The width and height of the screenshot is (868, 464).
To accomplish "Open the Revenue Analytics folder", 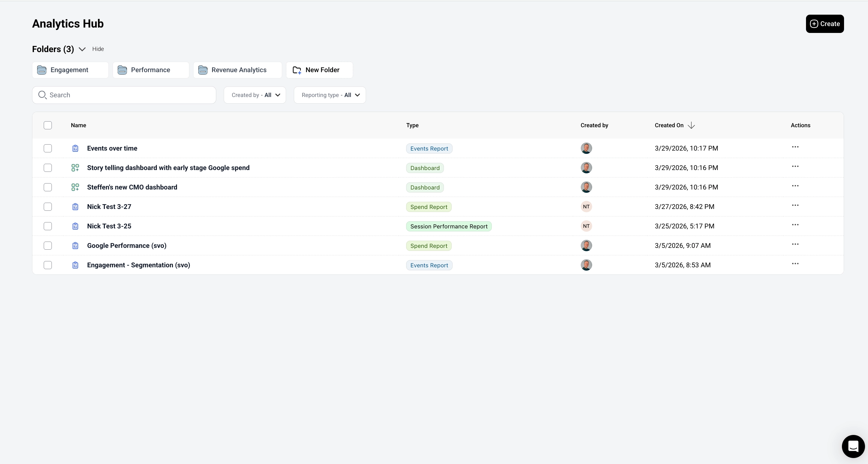I will pos(237,70).
